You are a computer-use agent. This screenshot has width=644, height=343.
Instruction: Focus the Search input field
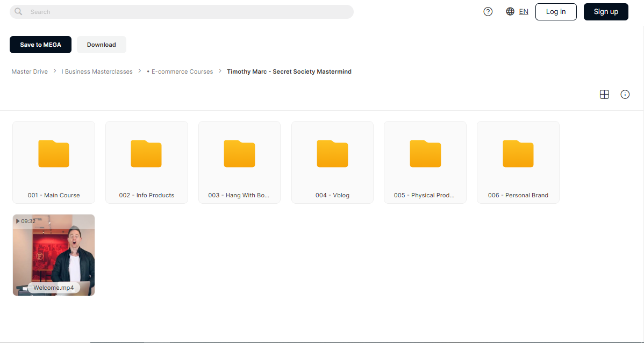coord(182,12)
